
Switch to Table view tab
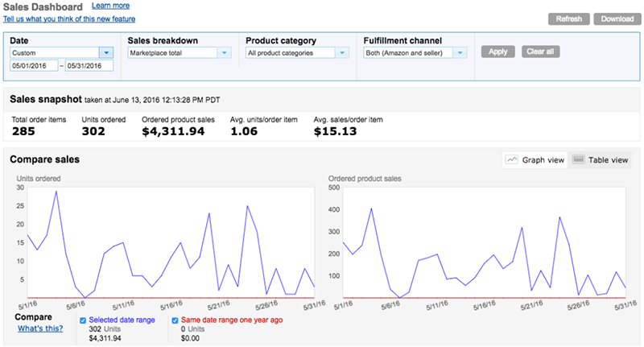click(600, 160)
